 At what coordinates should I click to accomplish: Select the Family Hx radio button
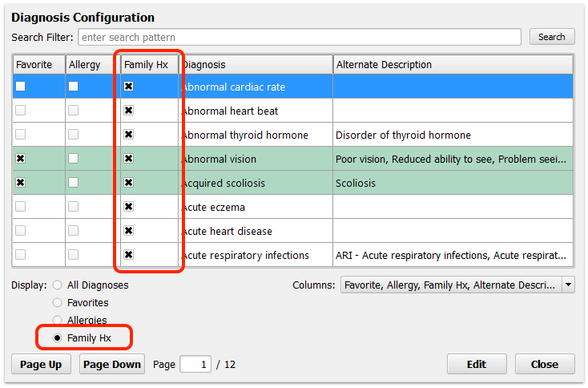pyautogui.click(x=58, y=338)
